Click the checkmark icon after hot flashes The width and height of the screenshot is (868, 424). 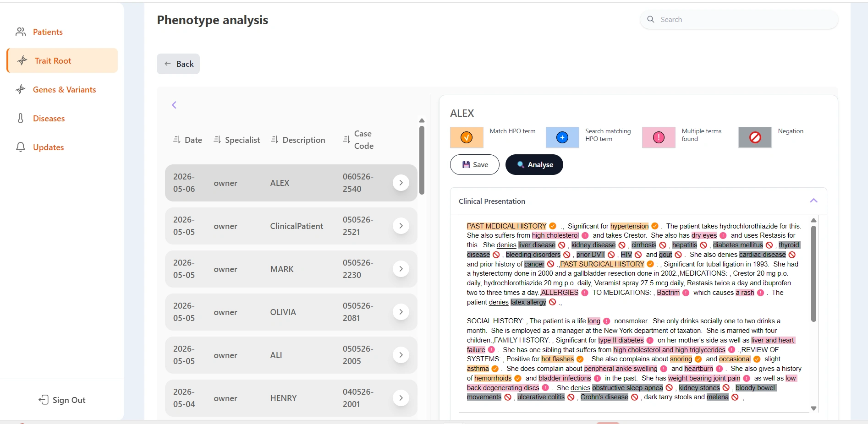tap(580, 359)
